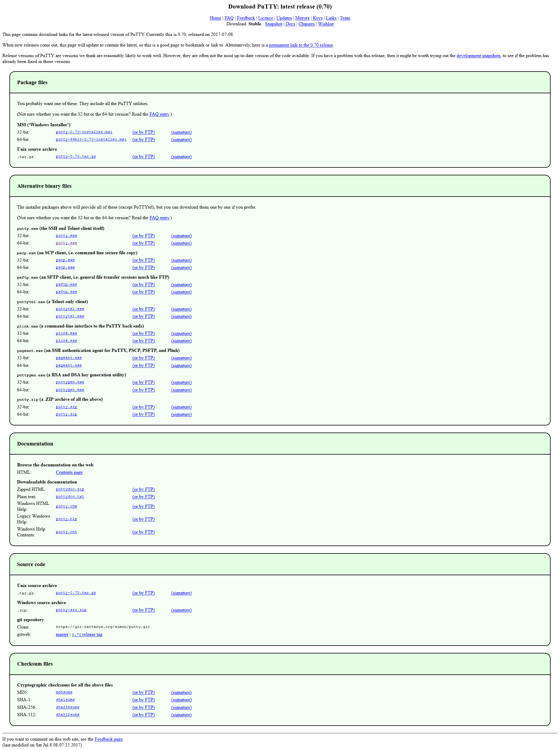The width and height of the screenshot is (560, 750).
Task: Open signature for 64-bit plink.exe
Action: tap(181, 341)
